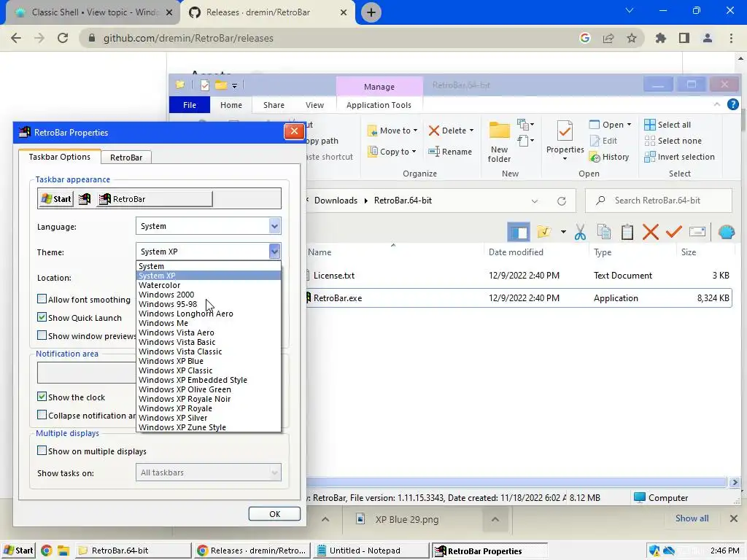Select Windows XP Blue theme option

tap(171, 361)
